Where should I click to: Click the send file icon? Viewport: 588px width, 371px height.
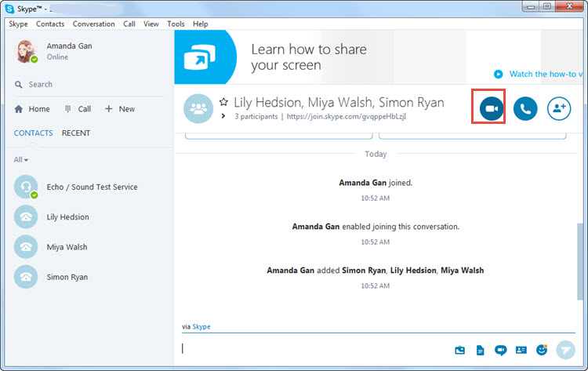[480, 350]
